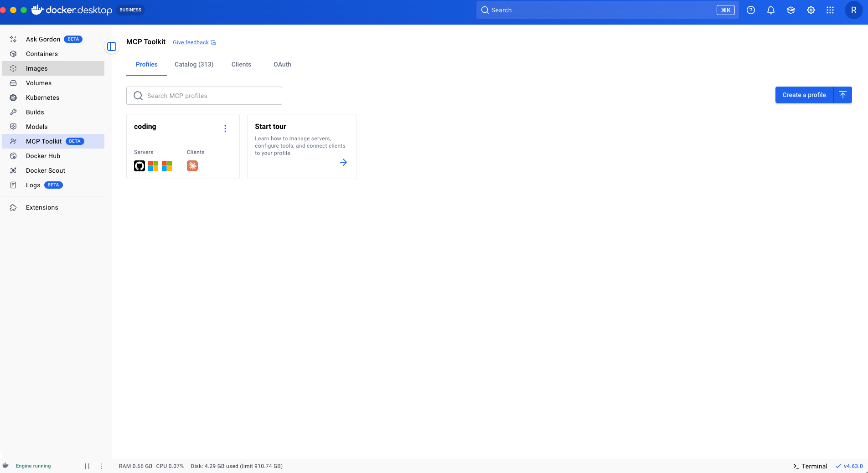Open the Models section
The image size is (868, 473).
tap(53, 127)
